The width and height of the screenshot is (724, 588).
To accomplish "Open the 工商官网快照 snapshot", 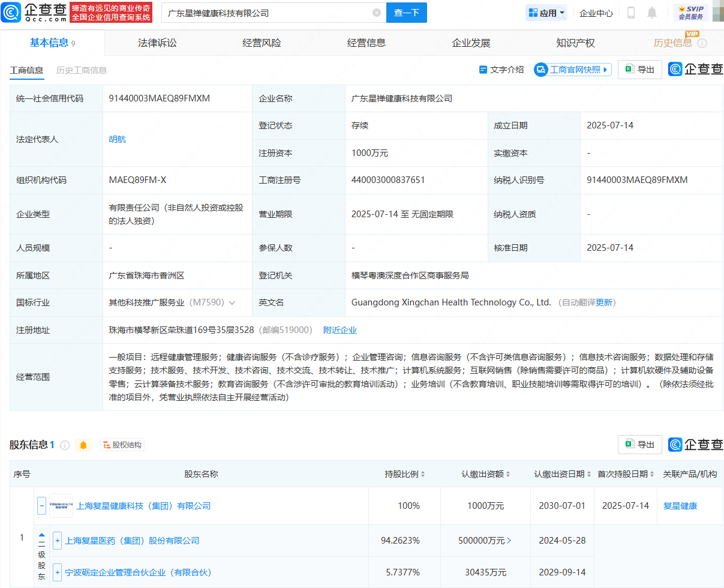I will click(573, 70).
